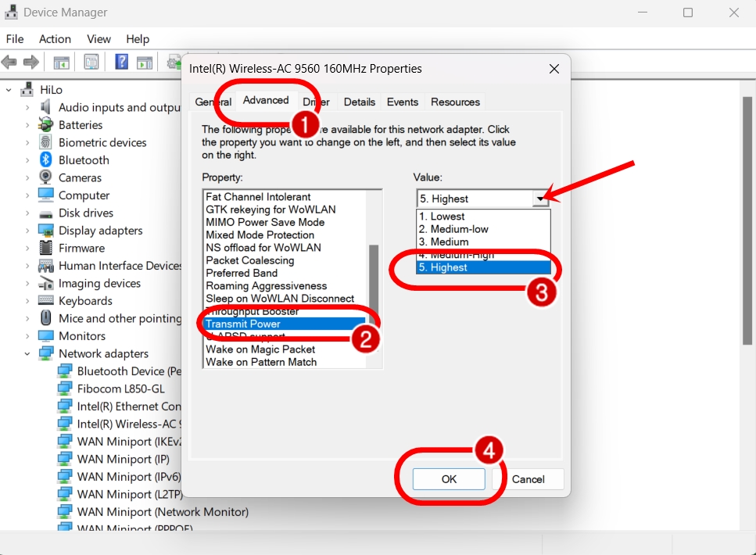The image size is (756, 555).
Task: Click the Update driver software toolbar icon
Action: click(x=174, y=61)
